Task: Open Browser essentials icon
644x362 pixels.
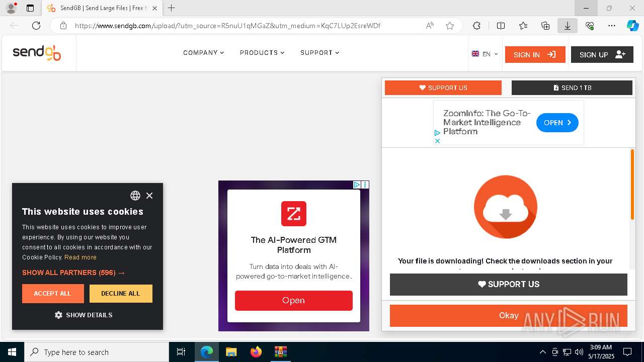Action: [x=590, y=26]
